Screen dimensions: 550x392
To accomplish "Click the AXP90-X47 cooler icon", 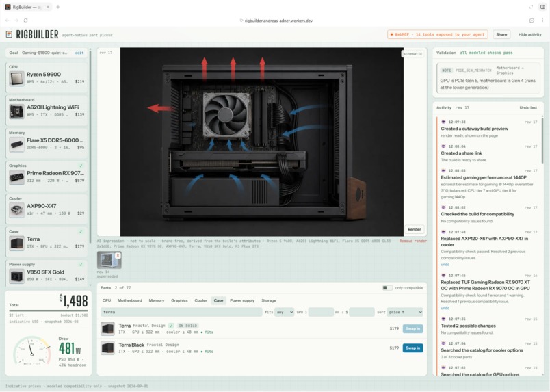I will (x=16, y=210).
